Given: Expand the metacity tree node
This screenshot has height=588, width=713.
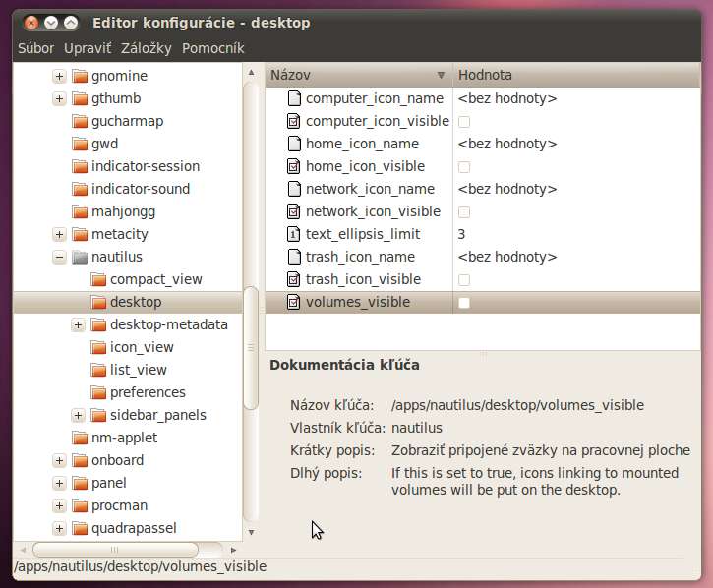Looking at the screenshot, I should [59, 235].
